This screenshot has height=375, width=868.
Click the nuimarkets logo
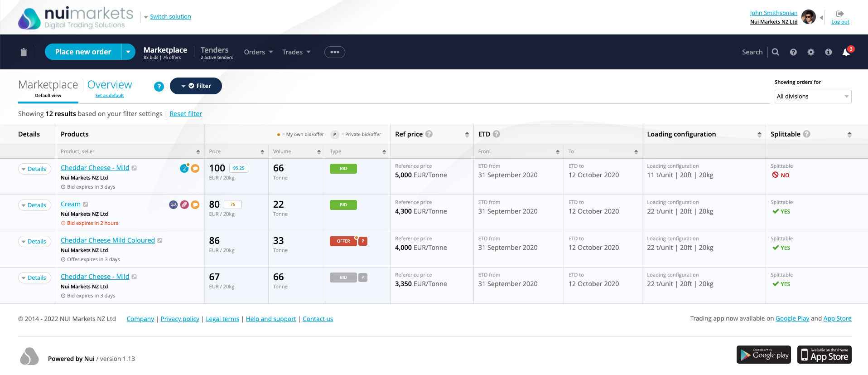(x=76, y=18)
